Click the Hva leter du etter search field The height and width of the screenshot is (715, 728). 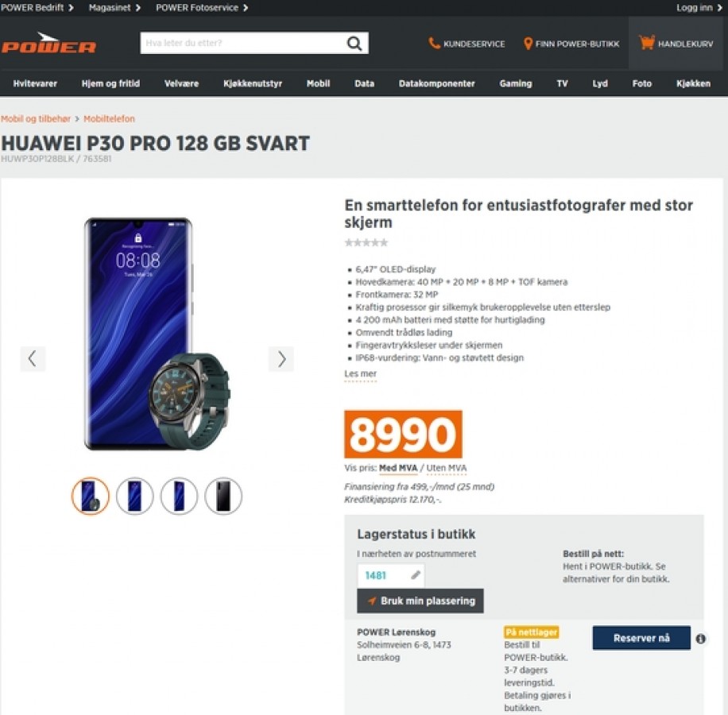[243, 43]
